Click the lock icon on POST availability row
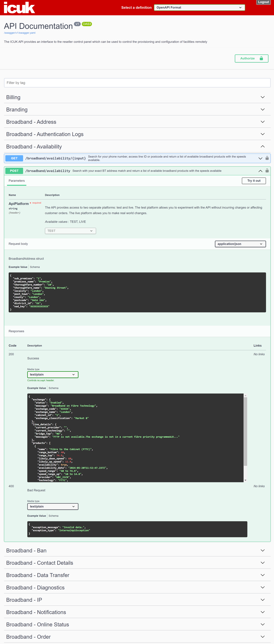Viewport: 274px width, 644px height. (267, 171)
